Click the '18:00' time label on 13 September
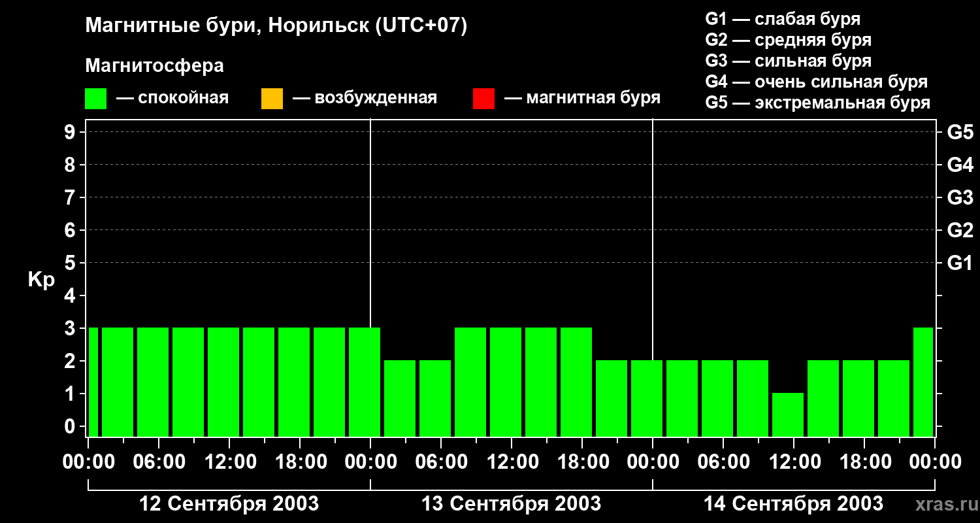The width and height of the screenshot is (980, 523). pos(582,462)
